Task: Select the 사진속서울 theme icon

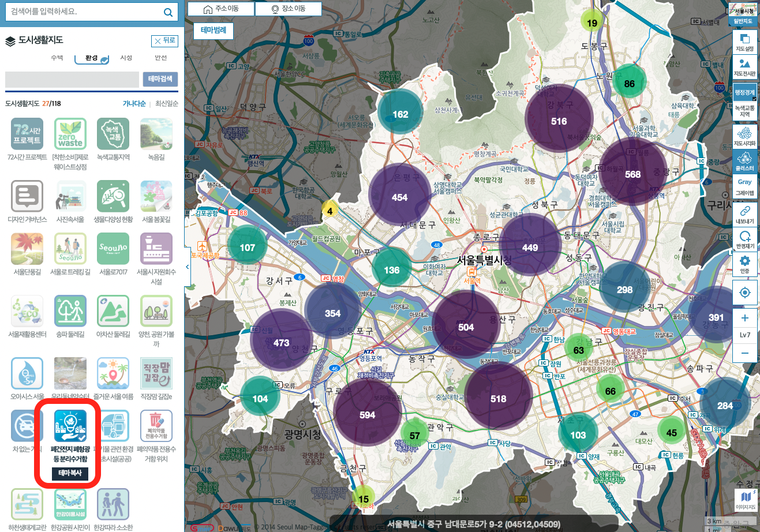Action: click(x=70, y=196)
